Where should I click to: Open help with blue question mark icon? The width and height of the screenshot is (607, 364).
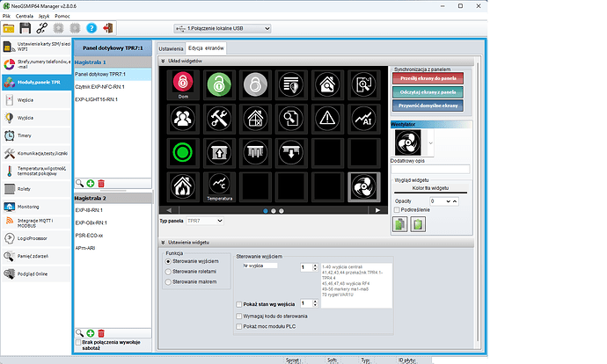coord(91,28)
